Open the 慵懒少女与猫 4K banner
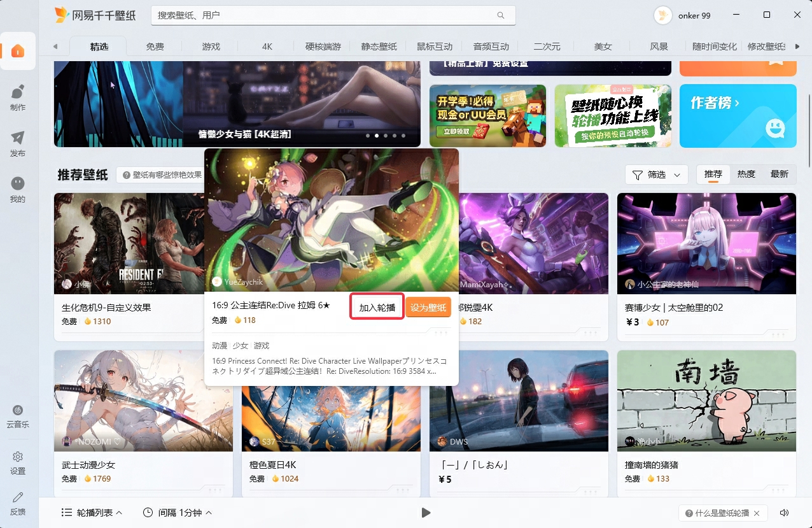Image resolution: width=812 pixels, height=528 pixels. click(x=237, y=104)
